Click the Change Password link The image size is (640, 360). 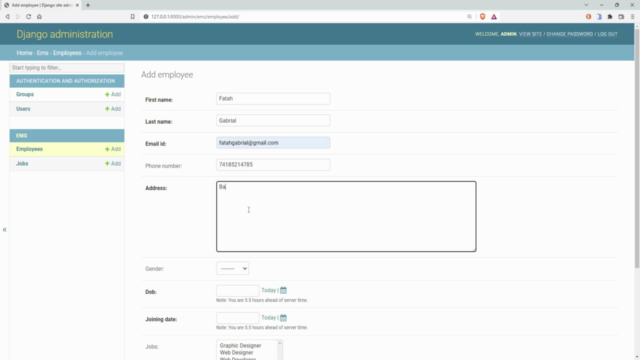[x=569, y=34]
